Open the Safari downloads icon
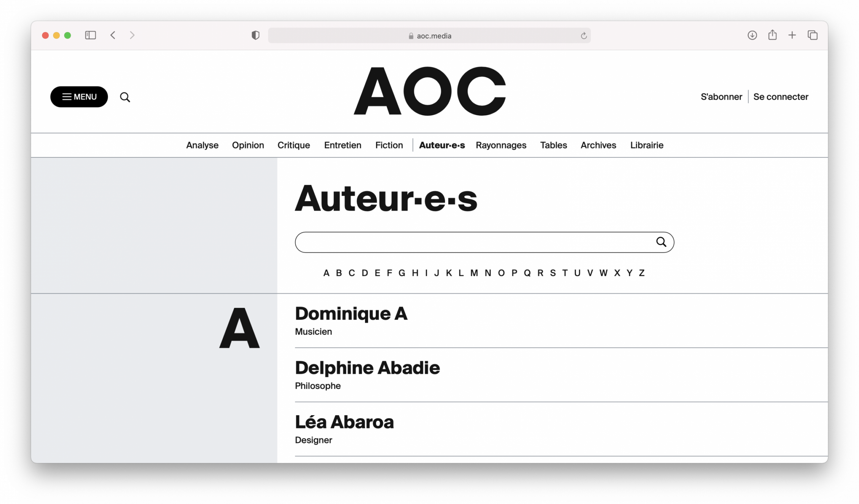This screenshot has width=859, height=504. (752, 35)
